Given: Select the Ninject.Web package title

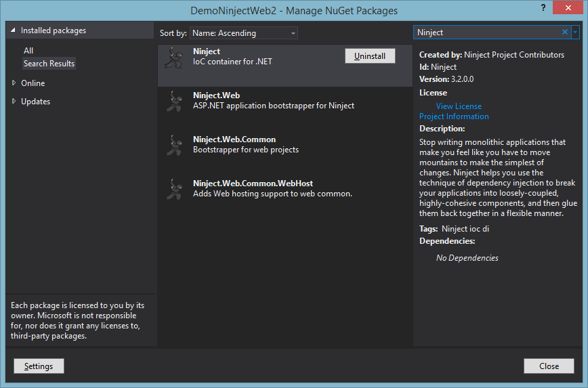Looking at the screenshot, I should [x=216, y=95].
